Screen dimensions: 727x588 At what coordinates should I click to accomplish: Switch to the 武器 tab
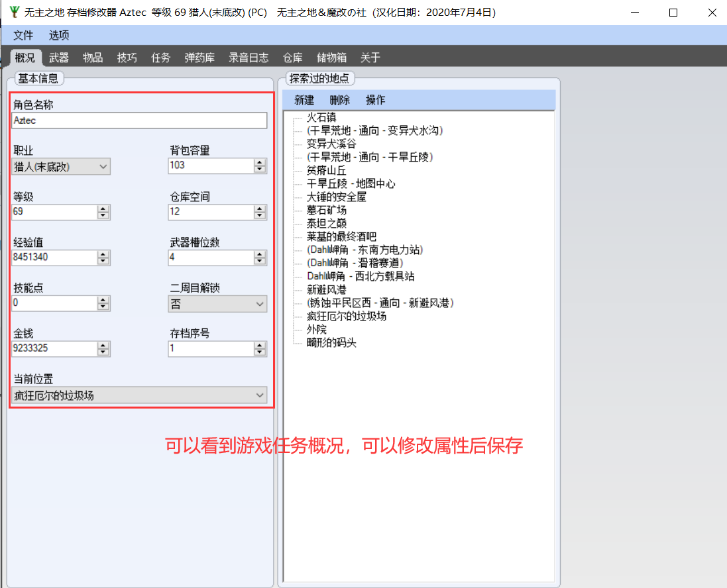[59, 58]
